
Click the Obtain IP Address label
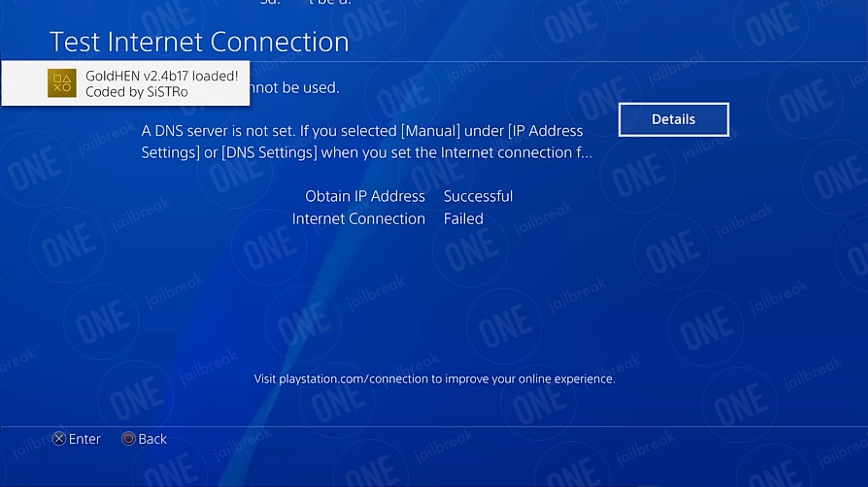[x=365, y=196]
